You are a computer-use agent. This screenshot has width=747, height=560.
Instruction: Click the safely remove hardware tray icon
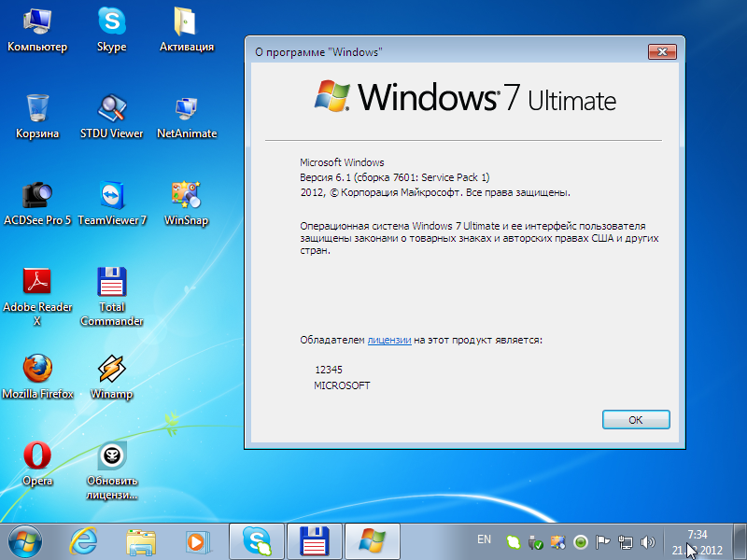pos(535,542)
